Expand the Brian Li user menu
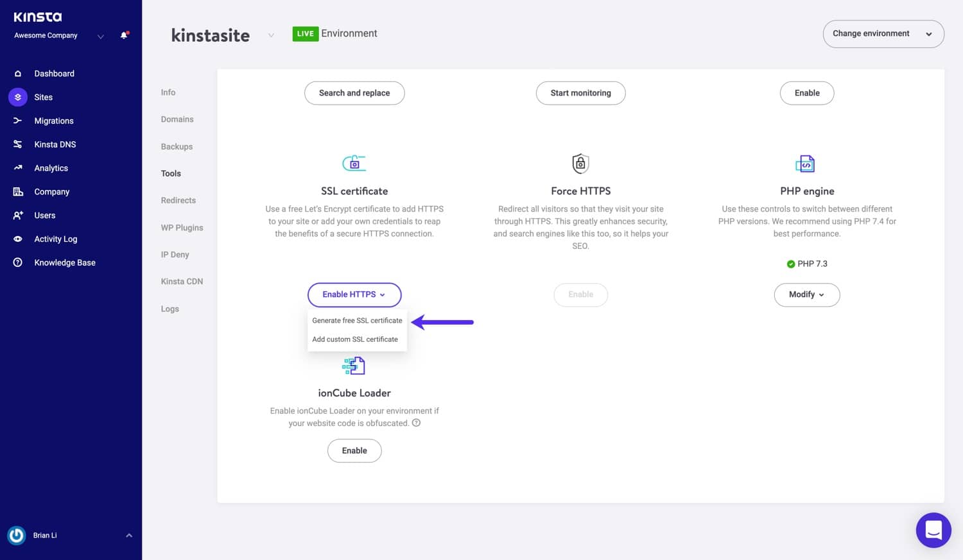963x560 pixels. [129, 535]
